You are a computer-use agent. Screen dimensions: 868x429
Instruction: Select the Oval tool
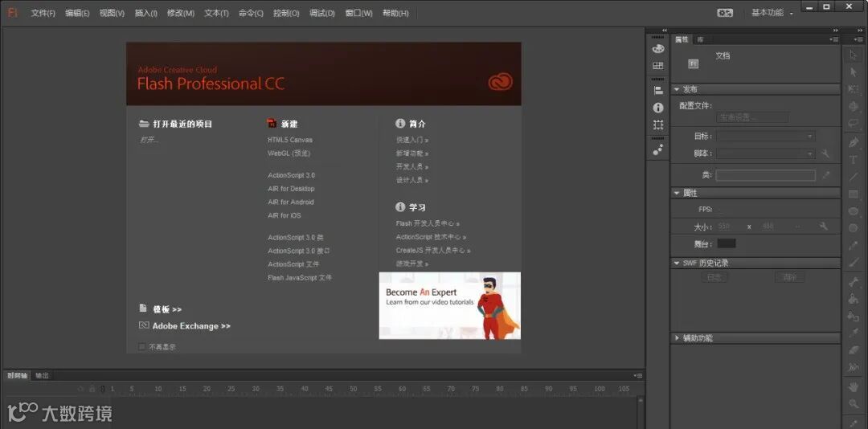click(x=853, y=211)
